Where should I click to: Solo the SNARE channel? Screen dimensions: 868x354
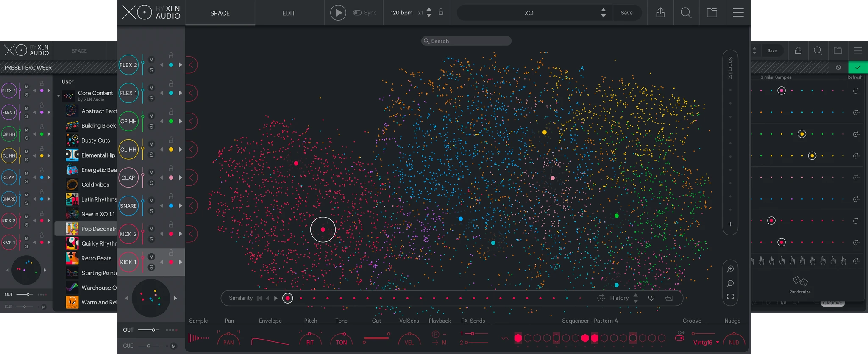click(151, 211)
